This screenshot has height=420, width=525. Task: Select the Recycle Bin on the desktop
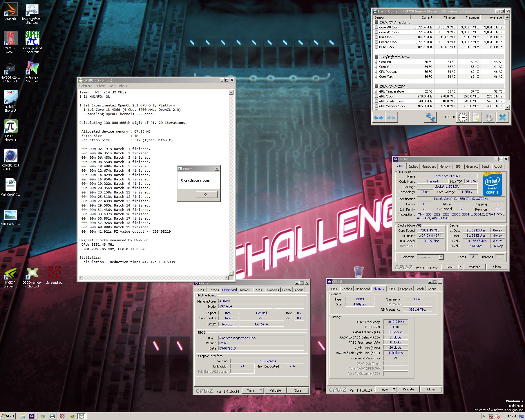coord(359,272)
